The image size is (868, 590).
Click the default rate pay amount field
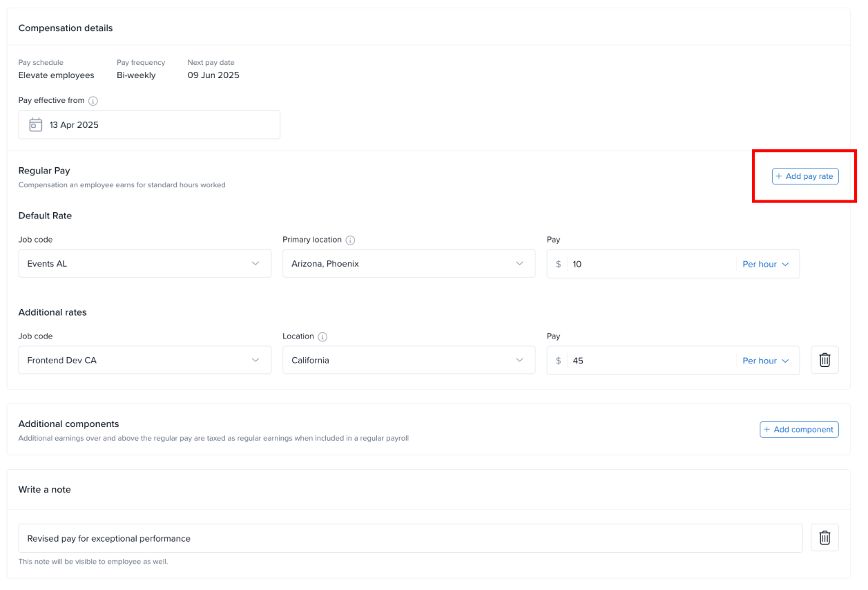[x=649, y=265]
